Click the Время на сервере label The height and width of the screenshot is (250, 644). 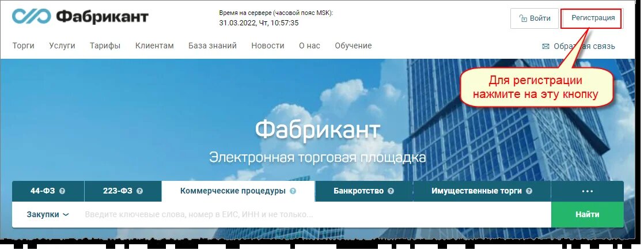coord(275,13)
